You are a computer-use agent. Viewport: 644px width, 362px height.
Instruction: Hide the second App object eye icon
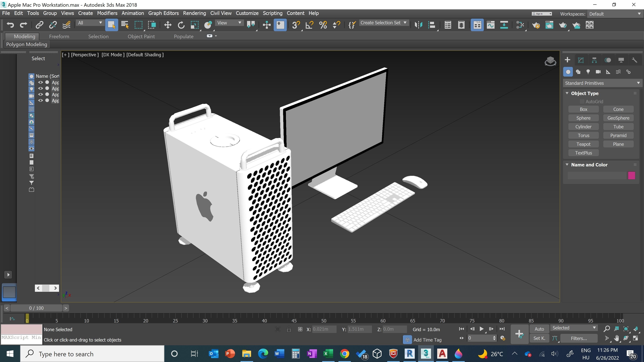tap(40, 88)
